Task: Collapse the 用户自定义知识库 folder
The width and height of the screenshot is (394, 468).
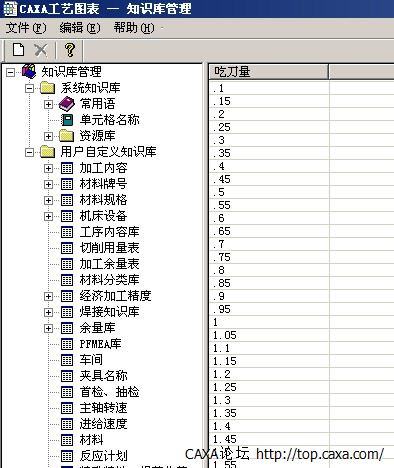Action: pos(29,152)
